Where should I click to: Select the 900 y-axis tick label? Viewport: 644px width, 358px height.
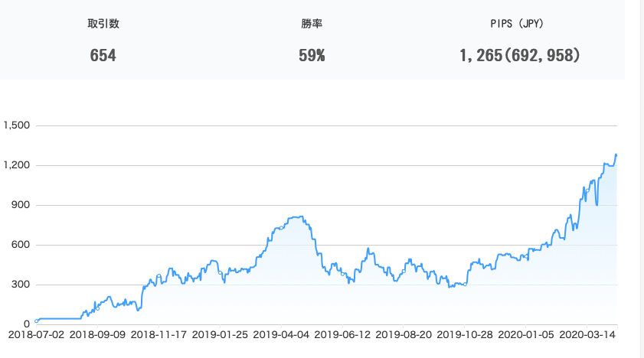click(x=21, y=205)
